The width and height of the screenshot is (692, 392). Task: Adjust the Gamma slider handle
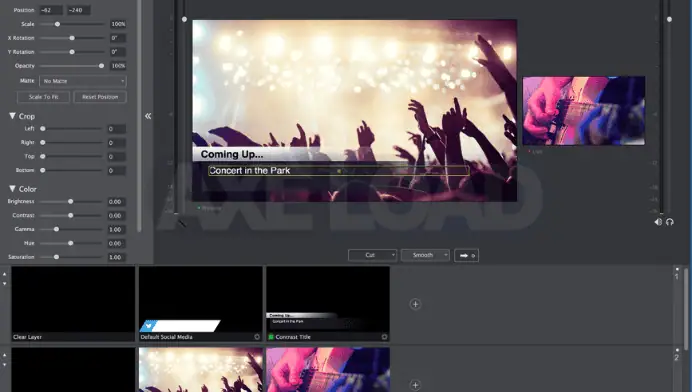56,229
